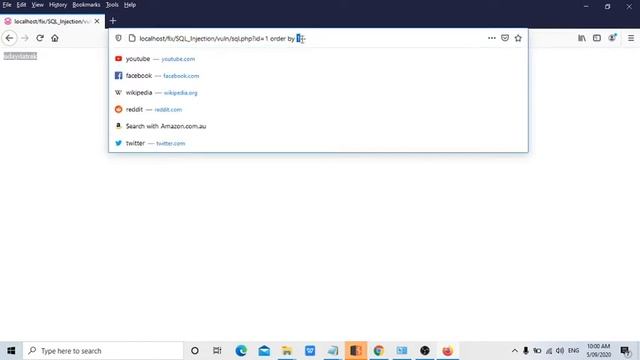This screenshot has height=360, width=640.
Task: Open network status tray icon
Action: click(549, 351)
